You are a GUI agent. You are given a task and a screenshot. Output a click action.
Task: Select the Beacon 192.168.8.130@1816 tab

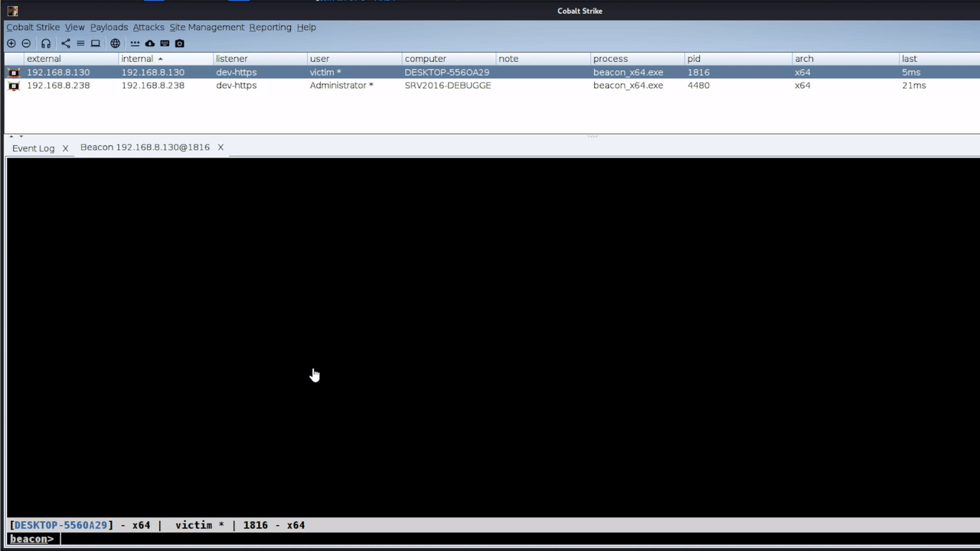[x=145, y=147]
